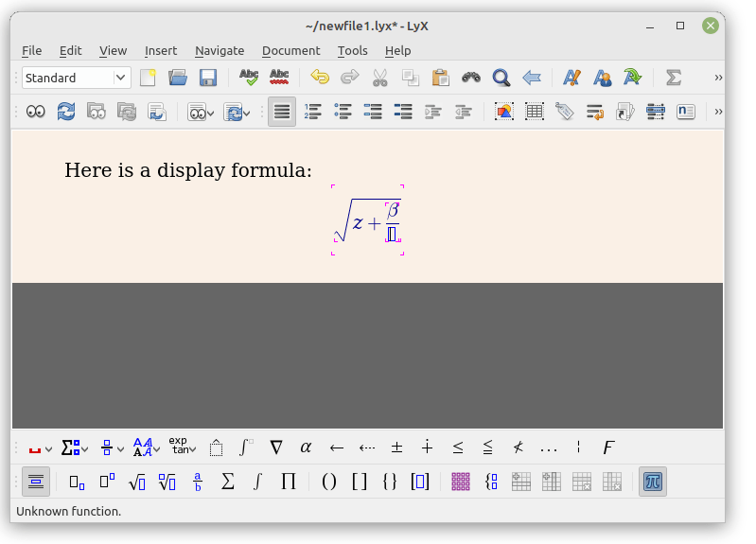
Task: Open the Insert menu
Action: 161,51
